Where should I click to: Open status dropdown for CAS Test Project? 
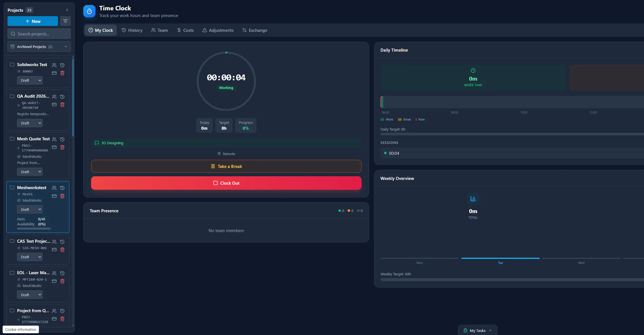30,257
